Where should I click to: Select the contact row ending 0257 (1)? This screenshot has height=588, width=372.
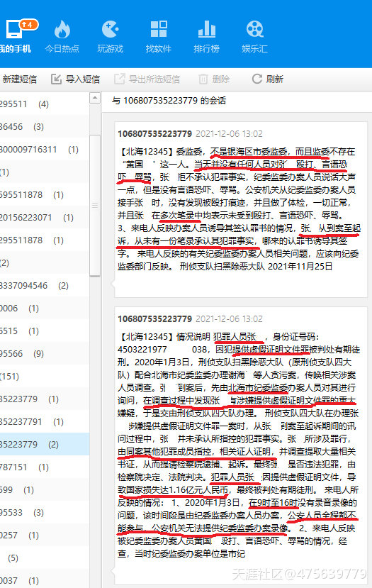click(45, 535)
